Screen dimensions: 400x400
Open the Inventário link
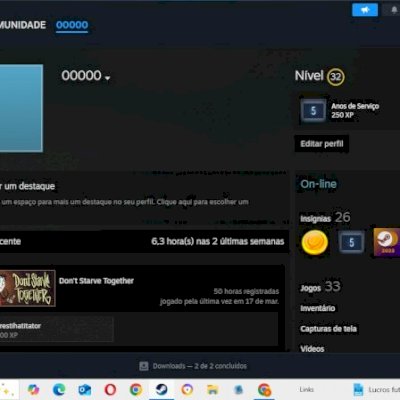[318, 308]
